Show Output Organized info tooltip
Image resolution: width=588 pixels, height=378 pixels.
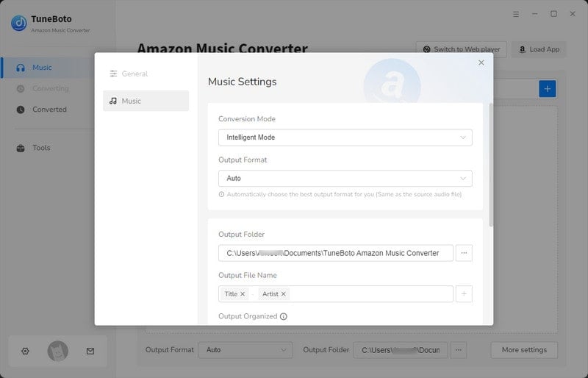pos(284,316)
